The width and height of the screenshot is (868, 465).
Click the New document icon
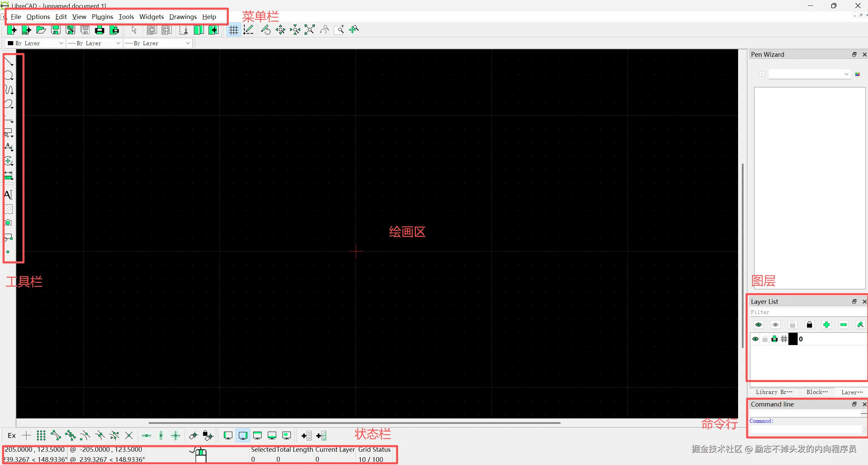[x=12, y=30]
